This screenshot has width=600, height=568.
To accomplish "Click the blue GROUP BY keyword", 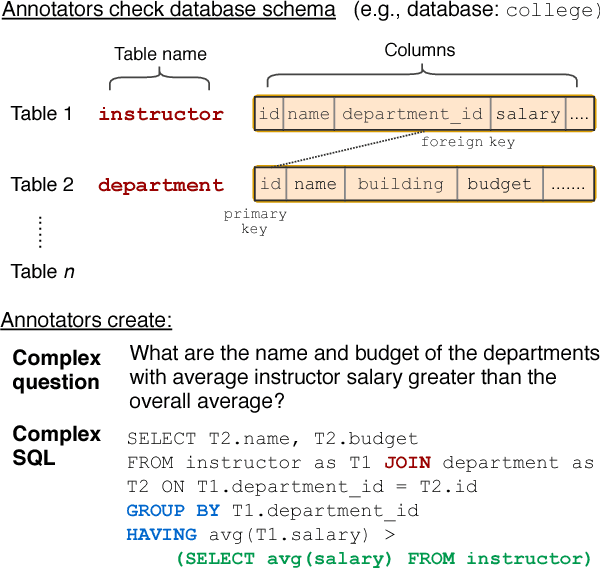I will [x=173, y=510].
